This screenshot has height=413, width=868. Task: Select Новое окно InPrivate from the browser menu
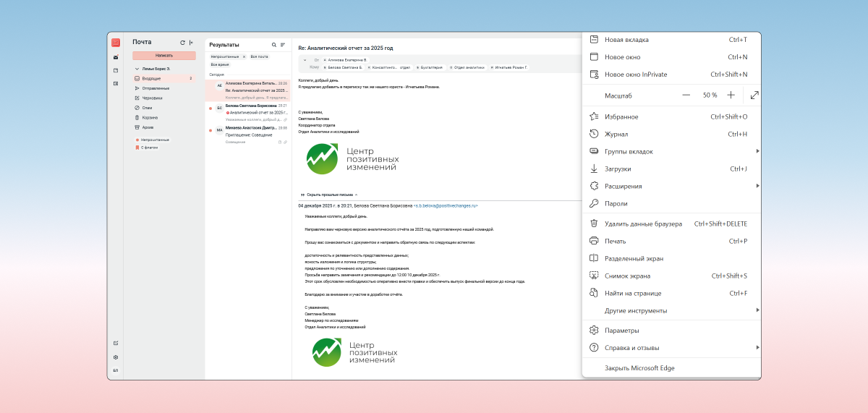636,74
